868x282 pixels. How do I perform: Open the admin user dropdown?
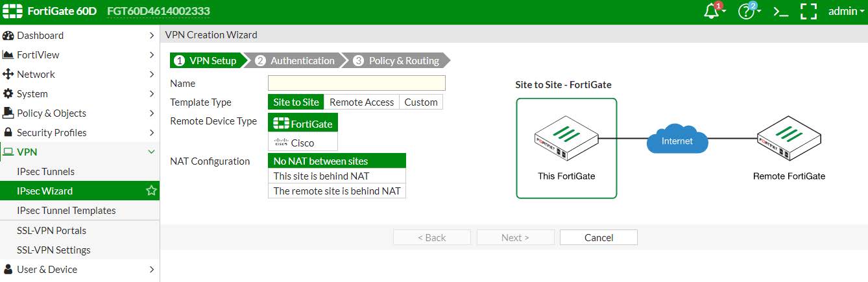point(847,11)
